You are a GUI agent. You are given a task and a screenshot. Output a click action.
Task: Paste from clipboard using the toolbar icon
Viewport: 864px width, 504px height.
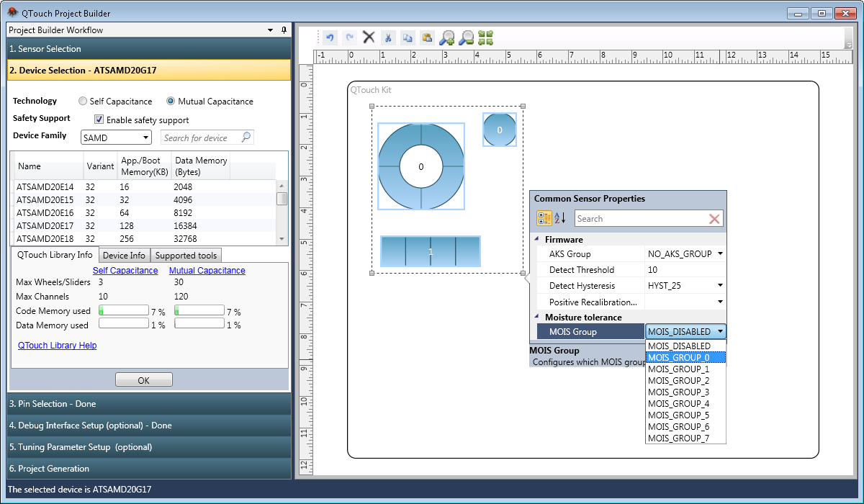point(427,37)
